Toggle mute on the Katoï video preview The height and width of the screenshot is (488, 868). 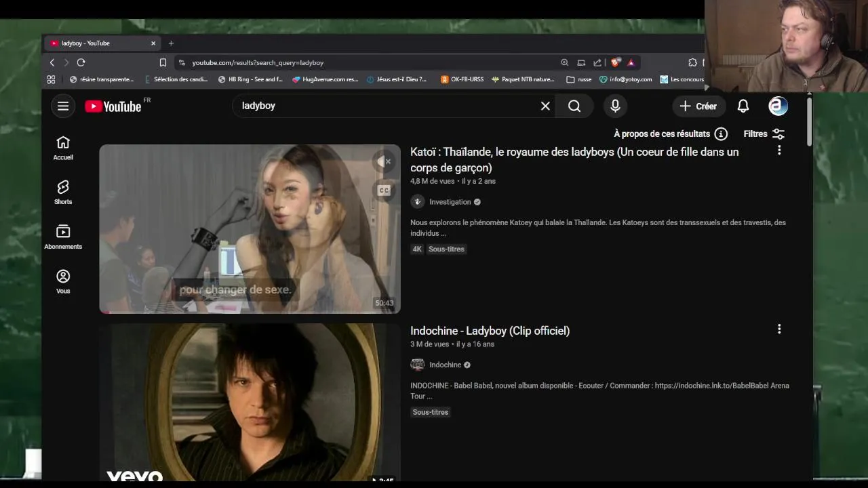pos(384,161)
